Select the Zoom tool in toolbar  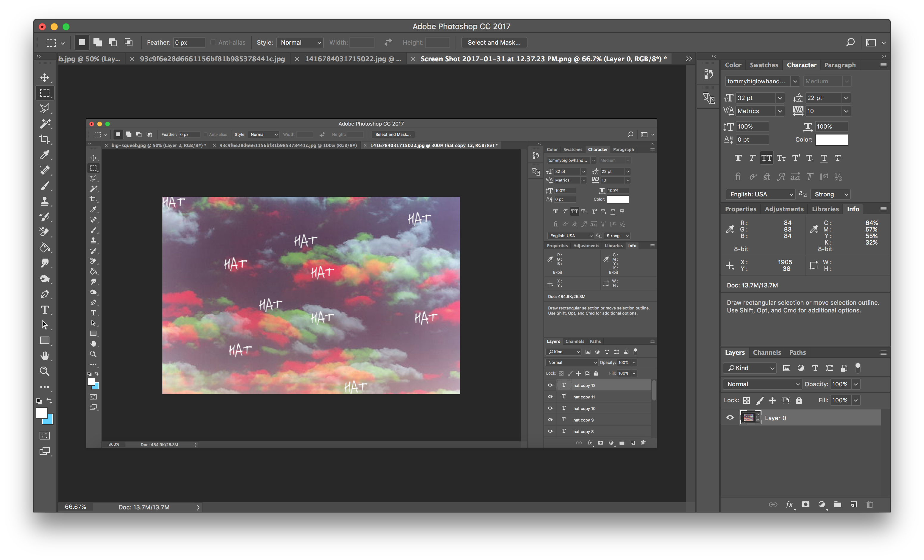click(45, 371)
